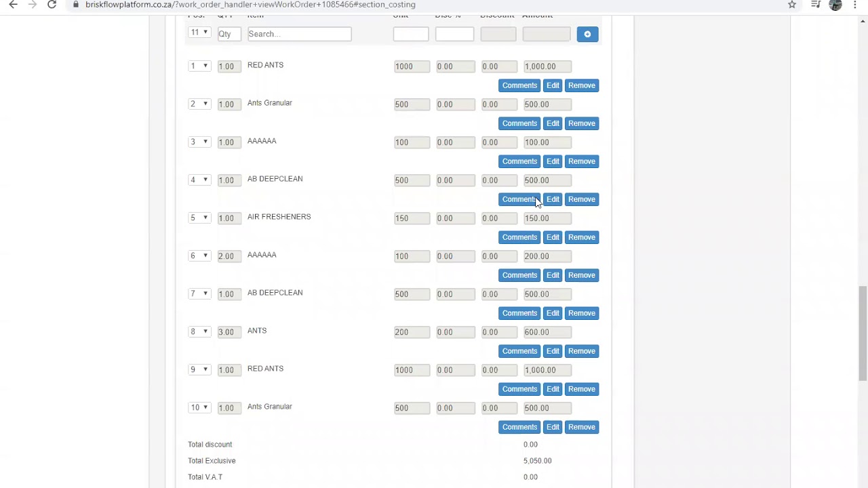Open position dropdown for row 6 AAAAAA
Screen dimensions: 868x488
199,256
